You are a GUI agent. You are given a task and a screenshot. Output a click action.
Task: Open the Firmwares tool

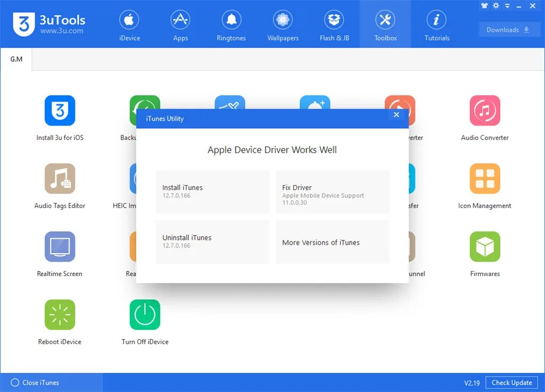pos(484,254)
